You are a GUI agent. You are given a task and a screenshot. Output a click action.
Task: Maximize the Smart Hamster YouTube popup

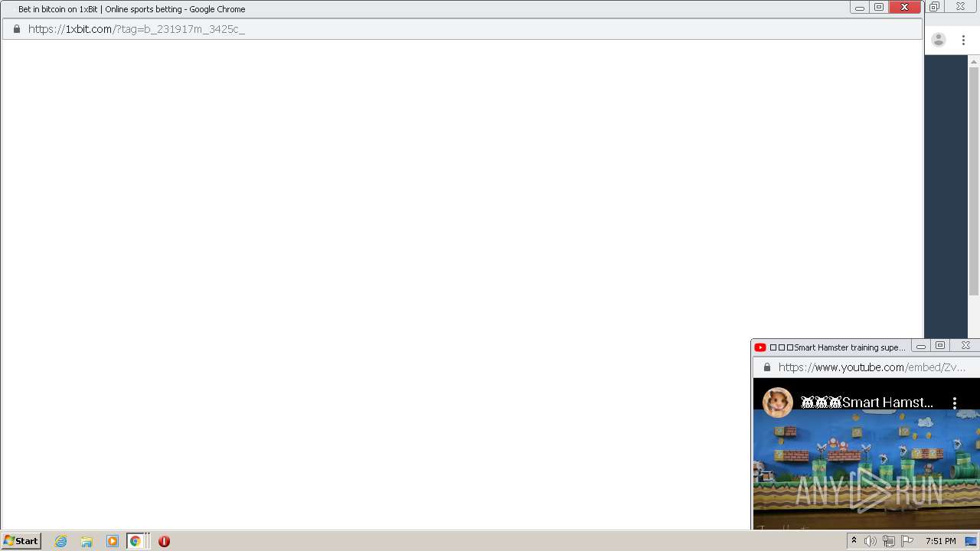pyautogui.click(x=940, y=346)
